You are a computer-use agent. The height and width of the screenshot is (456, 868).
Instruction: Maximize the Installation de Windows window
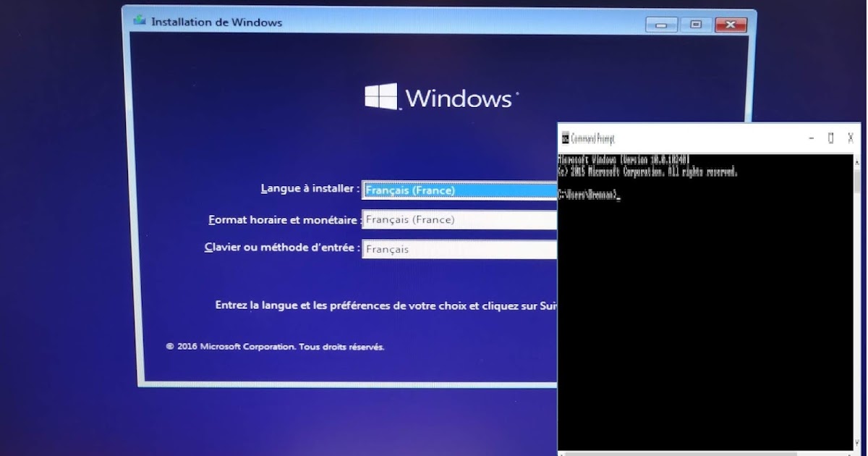tap(695, 25)
